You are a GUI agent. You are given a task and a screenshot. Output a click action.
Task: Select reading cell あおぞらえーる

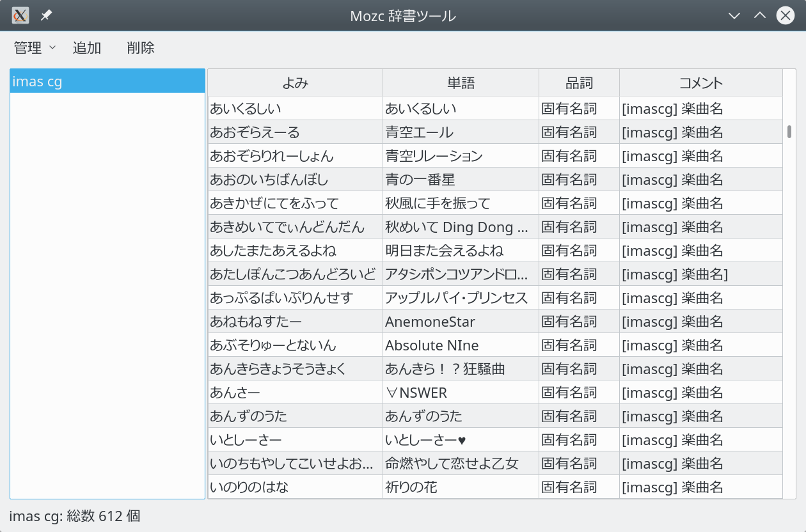tap(296, 132)
